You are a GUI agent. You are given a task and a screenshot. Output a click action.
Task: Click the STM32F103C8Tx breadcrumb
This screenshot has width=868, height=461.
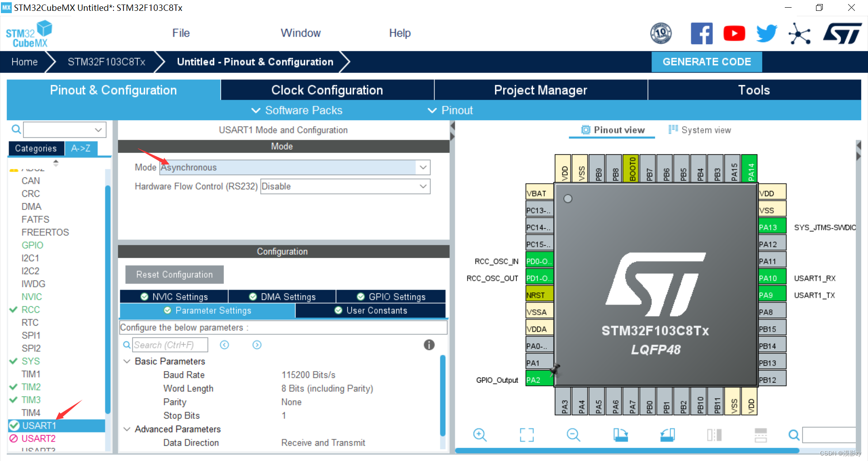[106, 62]
